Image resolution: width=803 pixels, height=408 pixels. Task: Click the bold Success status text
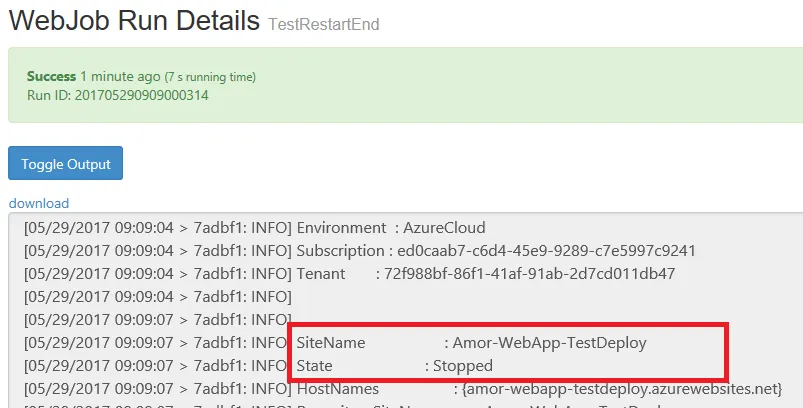click(x=51, y=76)
